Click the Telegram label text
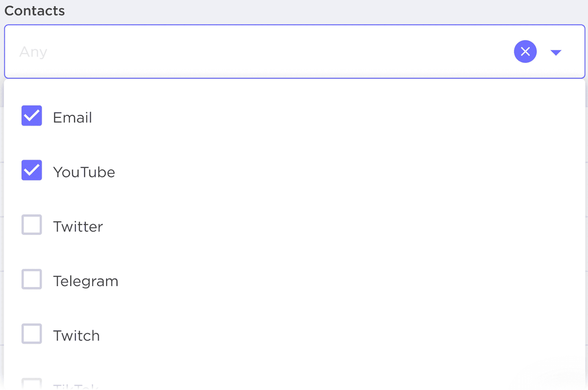Viewport: 588px width, 390px height. coord(86,281)
